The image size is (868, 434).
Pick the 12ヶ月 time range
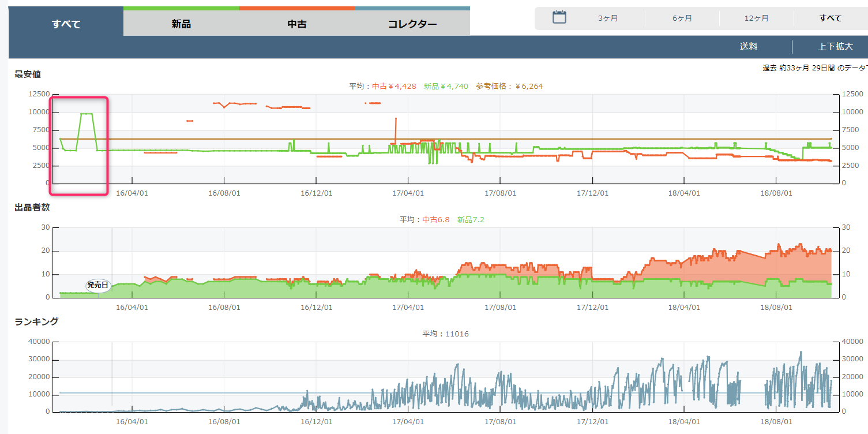coord(756,18)
